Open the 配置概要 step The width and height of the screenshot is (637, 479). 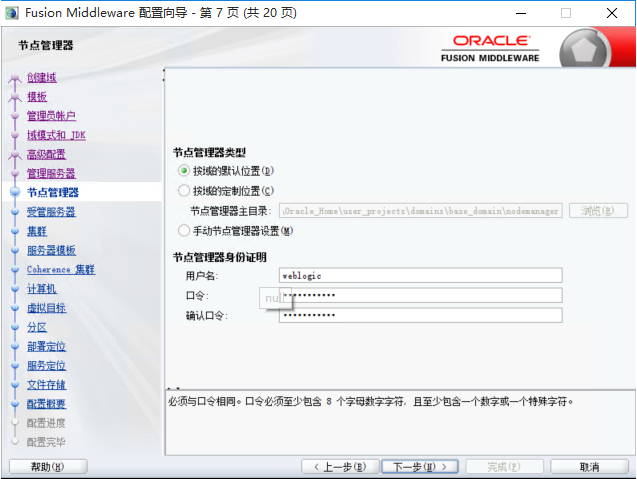pos(46,404)
